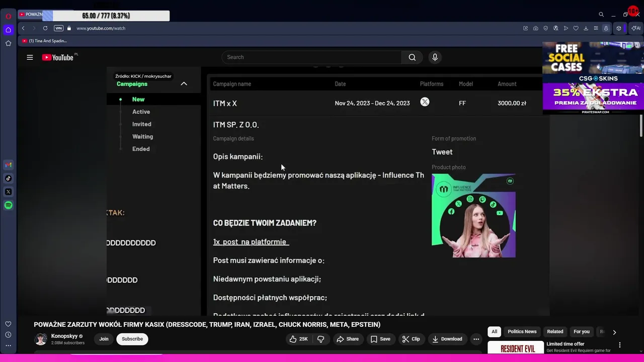Click the underlined 1x post na platformie text
This screenshot has width=644, height=362.
click(251, 242)
